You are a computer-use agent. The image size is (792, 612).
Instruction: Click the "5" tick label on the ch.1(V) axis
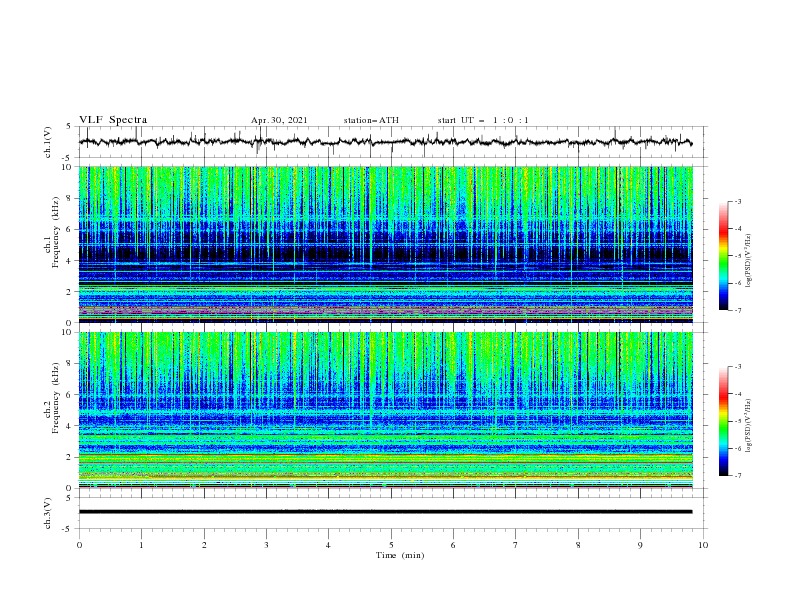[69, 127]
